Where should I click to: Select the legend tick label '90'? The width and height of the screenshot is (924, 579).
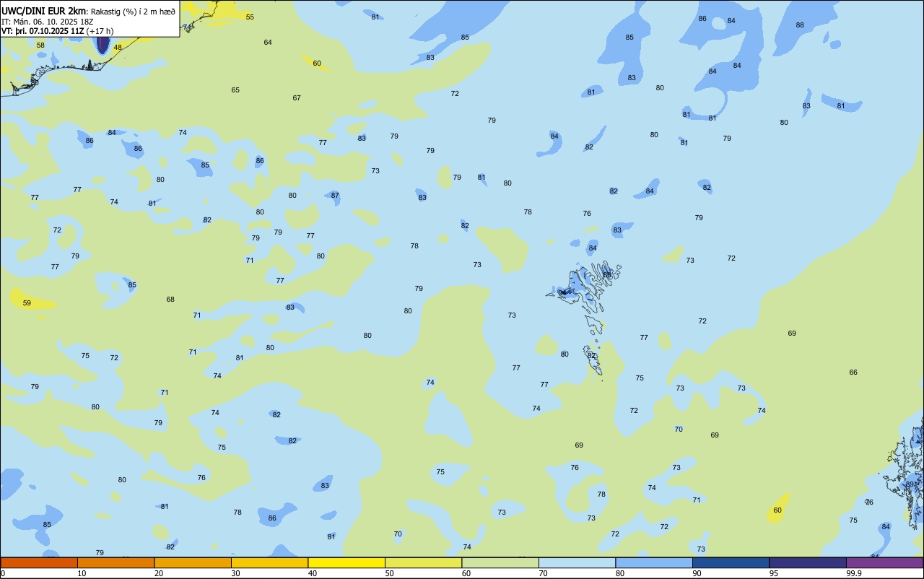tap(697, 573)
